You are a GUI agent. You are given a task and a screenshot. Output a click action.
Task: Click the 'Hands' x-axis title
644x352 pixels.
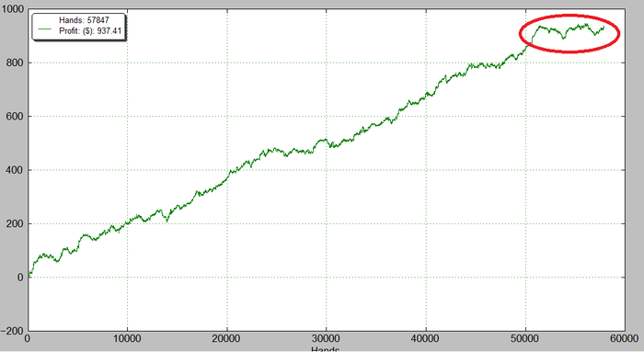(x=326, y=349)
